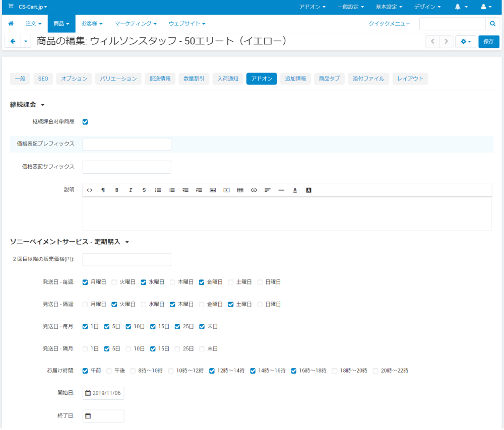Image resolution: width=504 pixels, height=430 pixels.
Task: Decrease indent in editor
Action: pyautogui.click(x=185, y=190)
